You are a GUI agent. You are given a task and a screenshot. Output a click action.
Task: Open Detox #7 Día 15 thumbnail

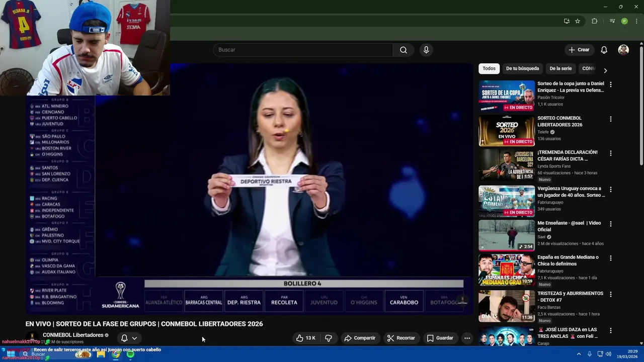[507, 306]
